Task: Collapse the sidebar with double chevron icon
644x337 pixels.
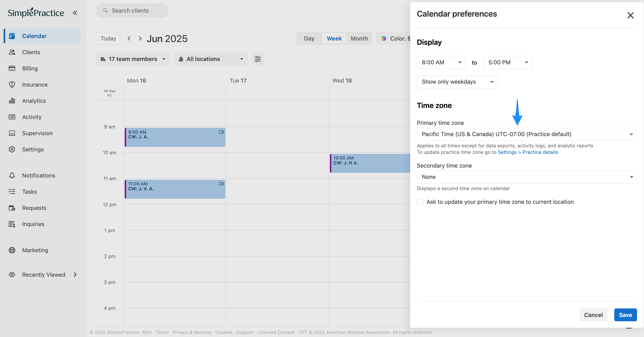Action: click(x=75, y=13)
